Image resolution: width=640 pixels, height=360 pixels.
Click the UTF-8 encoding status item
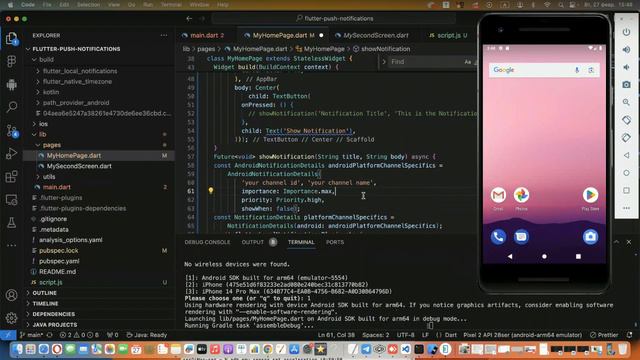405,335
